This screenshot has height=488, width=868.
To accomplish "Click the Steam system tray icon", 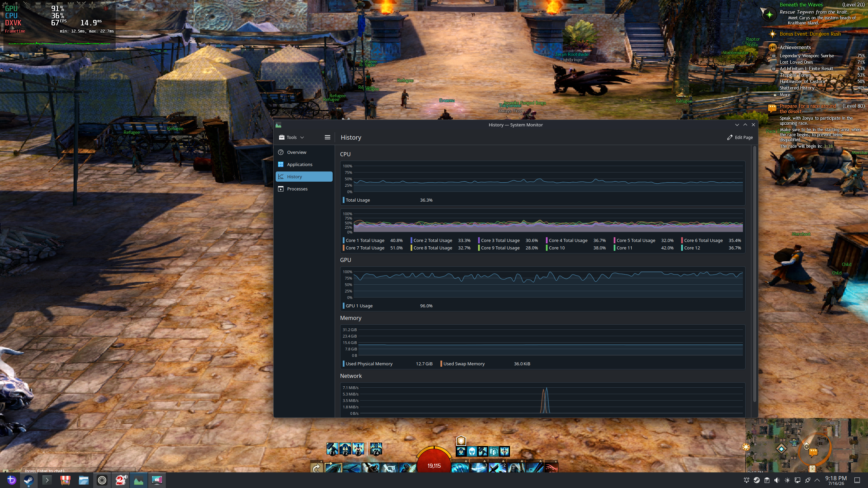I will pos(756,480).
